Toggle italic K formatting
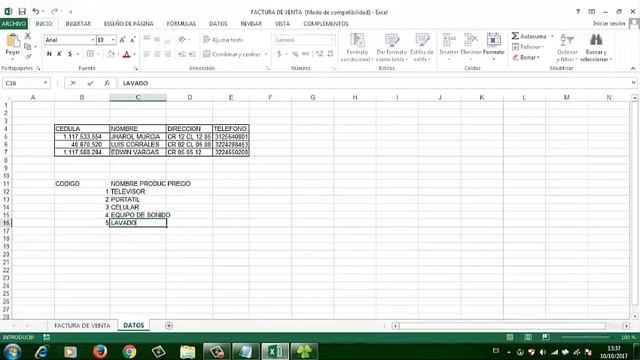The height and width of the screenshot is (360, 640). point(59,54)
